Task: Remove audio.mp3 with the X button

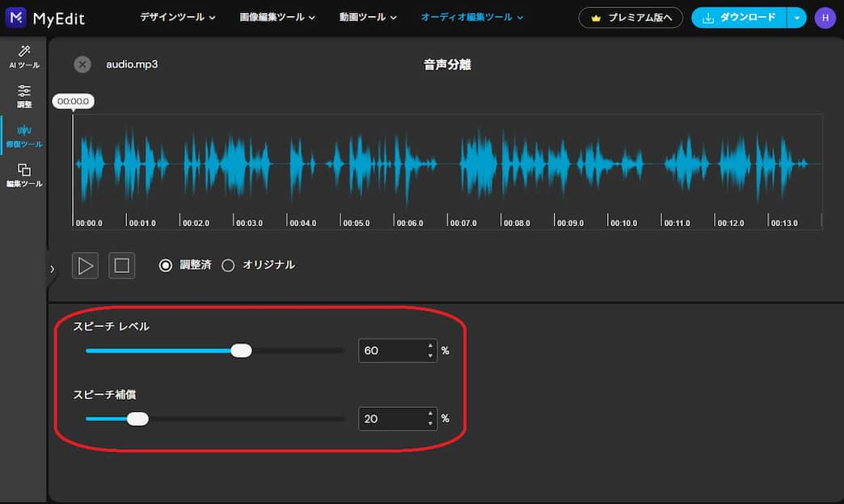Action: [x=82, y=64]
